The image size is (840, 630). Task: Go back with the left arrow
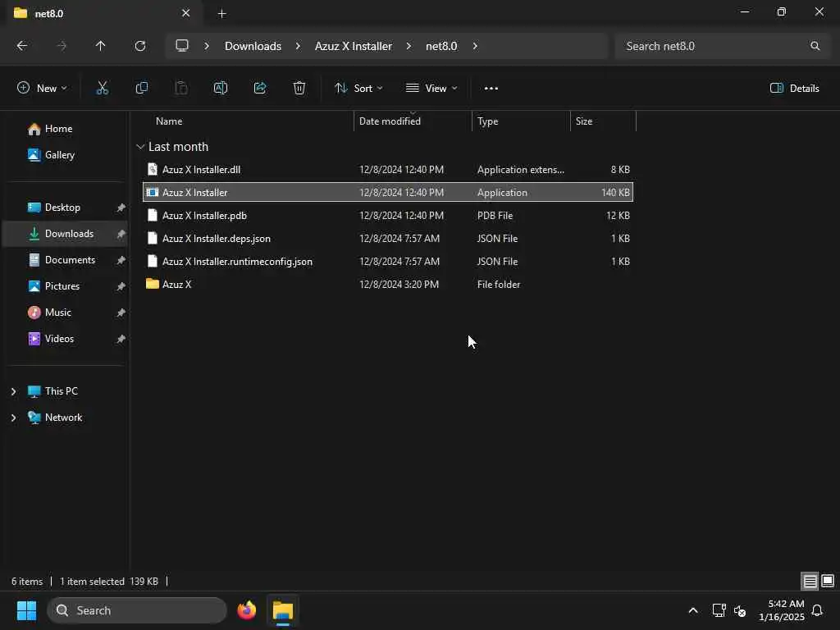coord(22,46)
